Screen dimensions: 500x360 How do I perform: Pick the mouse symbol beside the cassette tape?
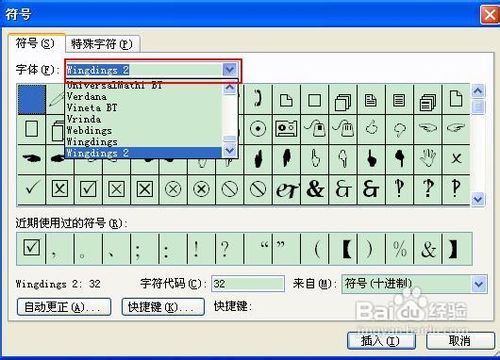(x=314, y=129)
